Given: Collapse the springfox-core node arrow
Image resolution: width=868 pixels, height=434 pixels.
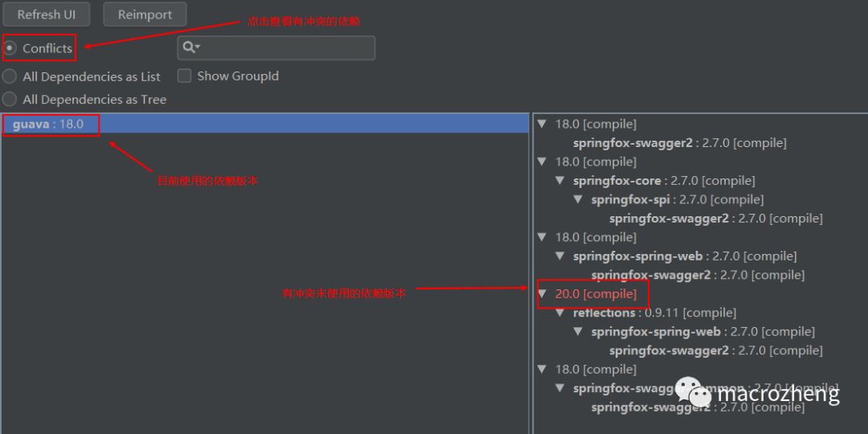Looking at the screenshot, I should [x=559, y=181].
